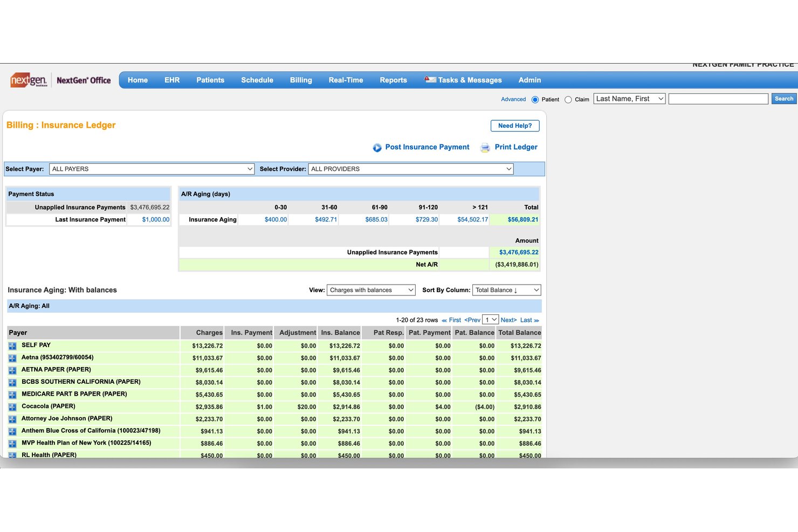Click the Ins. Balance column header
The width and height of the screenshot is (798, 532).
[x=340, y=333]
